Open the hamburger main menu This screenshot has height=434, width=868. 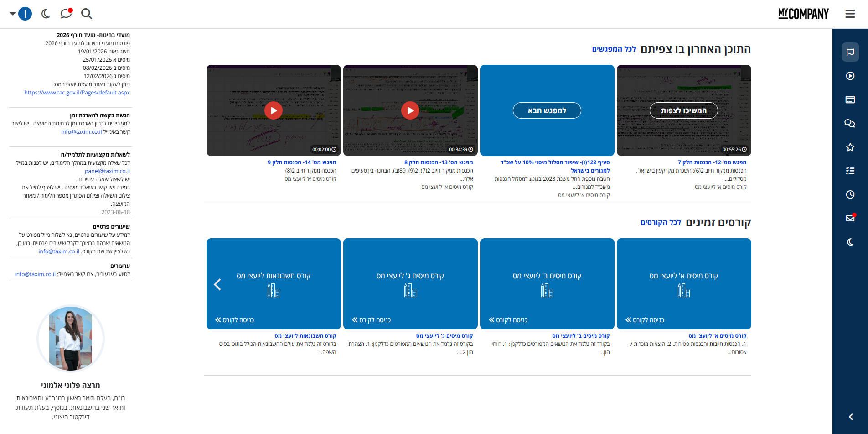pos(850,14)
